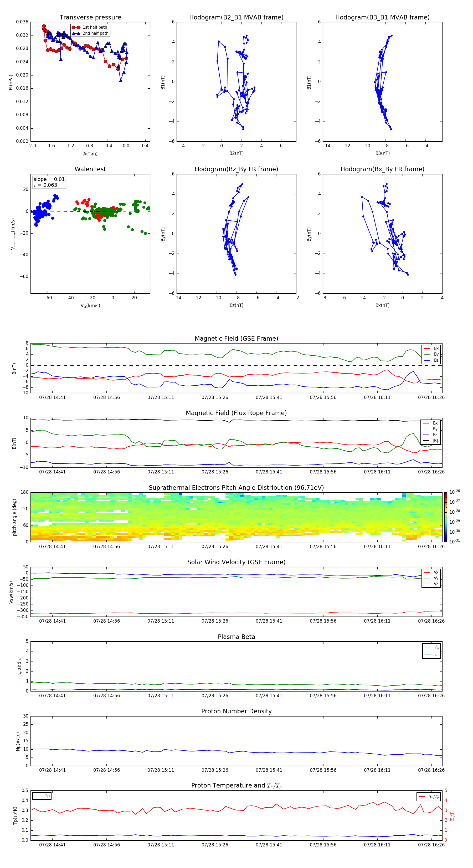
Task: Click the Bz legend entry in GSE Frame plot
Action: pos(431,361)
